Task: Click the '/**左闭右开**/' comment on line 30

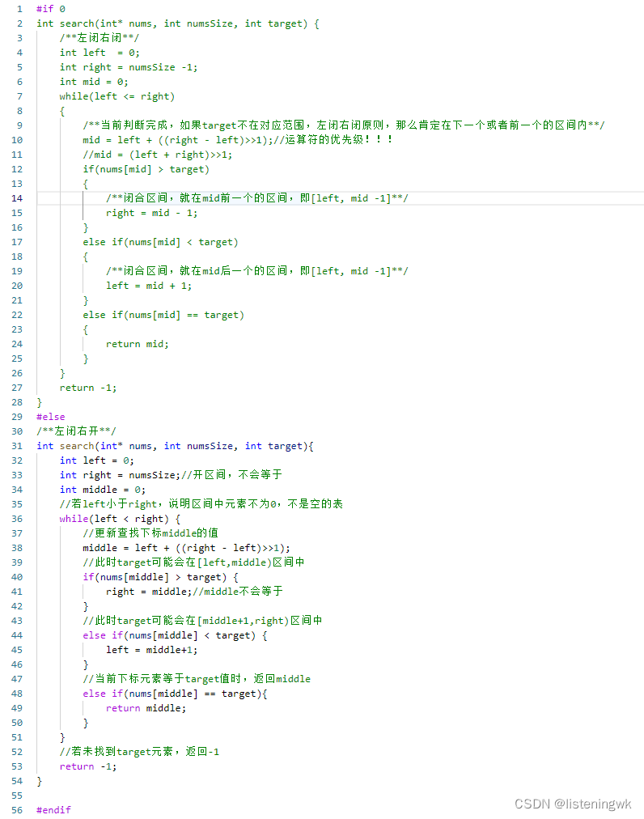Action: [x=76, y=431]
